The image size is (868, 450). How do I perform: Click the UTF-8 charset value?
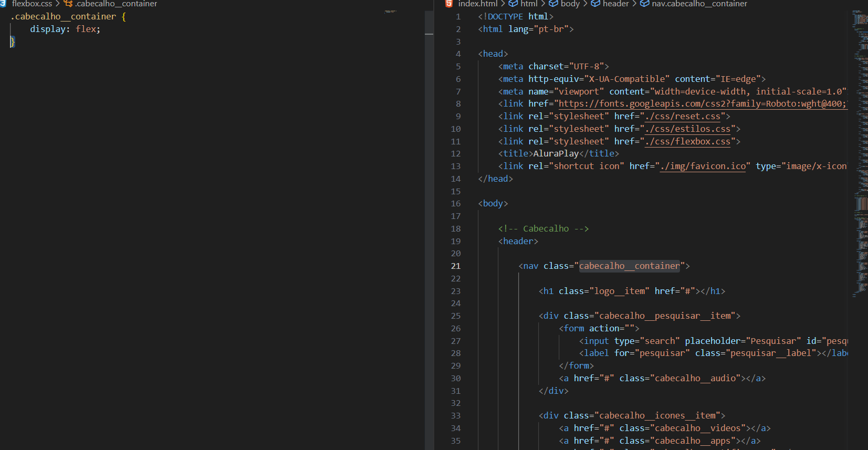[x=586, y=67]
